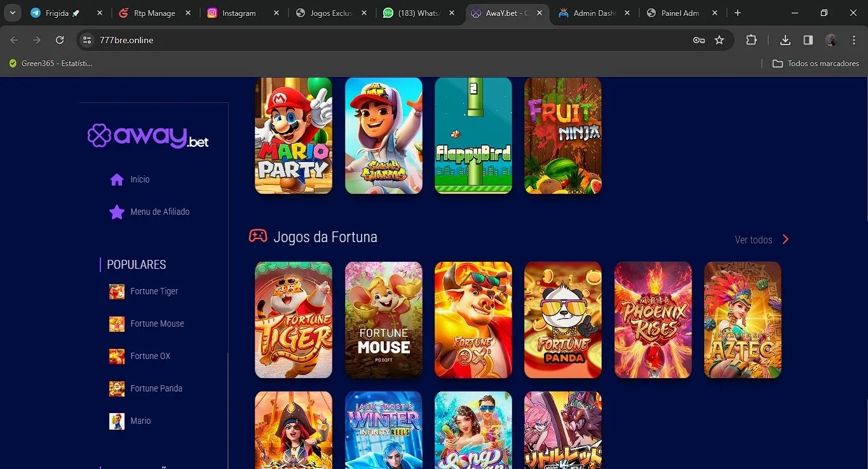Open a new browser tab
Viewport: 868px width, 469px height.
[737, 13]
